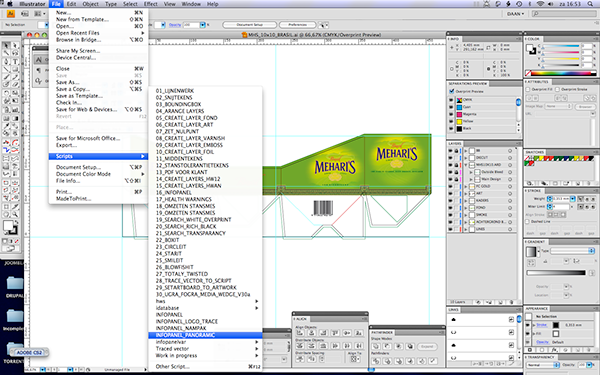Click the Preferences button in control bar
Screen dimensions: 600x375
(x=298, y=25)
